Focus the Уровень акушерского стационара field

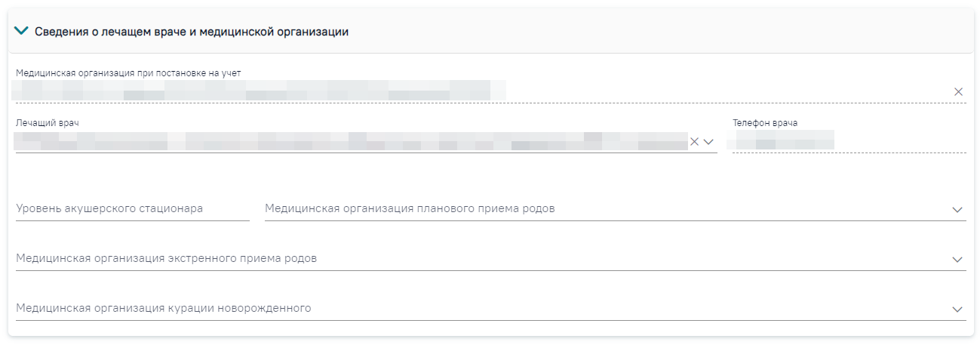pos(133,208)
